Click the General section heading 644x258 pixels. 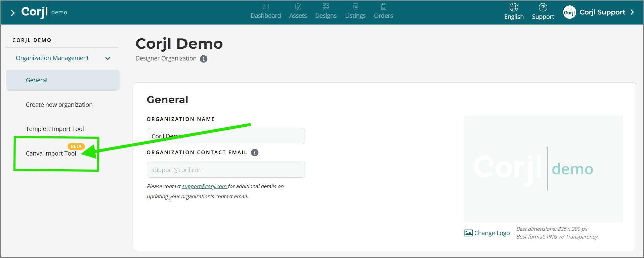click(167, 99)
